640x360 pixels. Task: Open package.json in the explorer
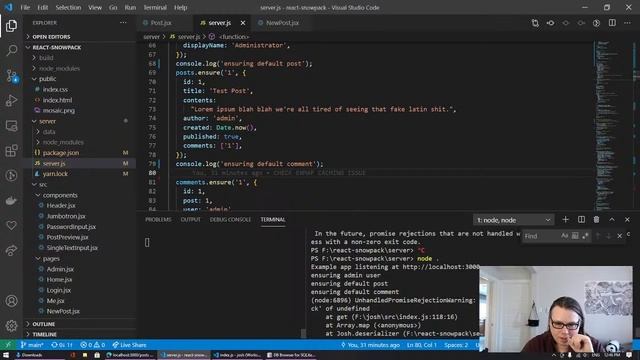(x=80, y=153)
